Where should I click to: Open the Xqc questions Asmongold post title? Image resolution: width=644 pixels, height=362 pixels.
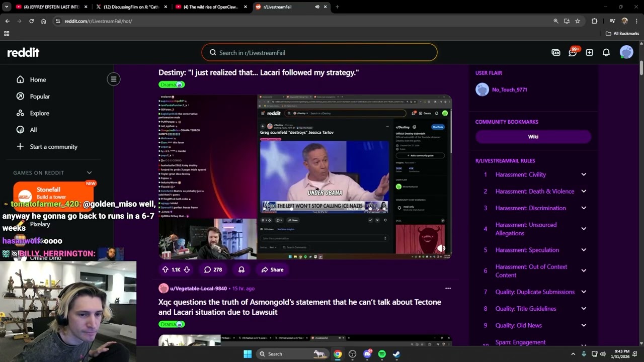[x=300, y=307]
